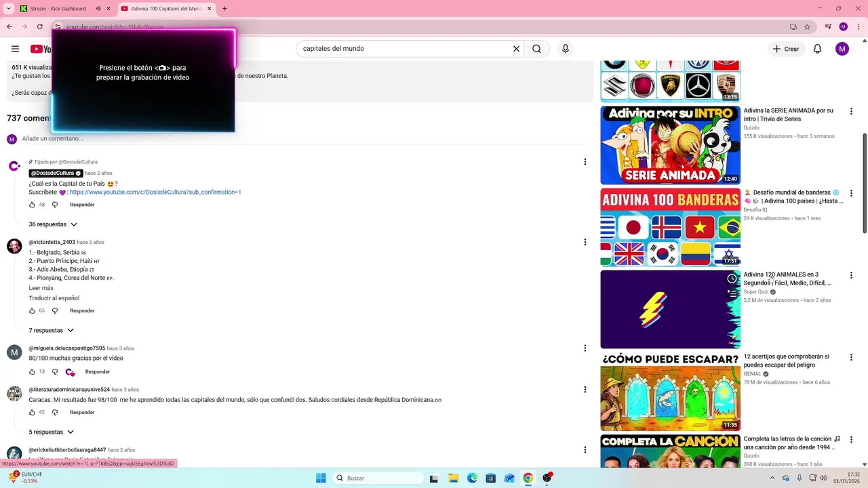Click taskbar Buscar search box
Screen dimensions: 868x488
pos(378,478)
